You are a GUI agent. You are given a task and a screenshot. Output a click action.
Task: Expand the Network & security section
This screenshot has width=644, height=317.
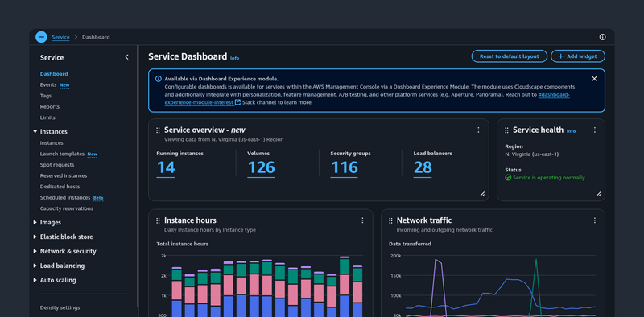tap(35, 251)
